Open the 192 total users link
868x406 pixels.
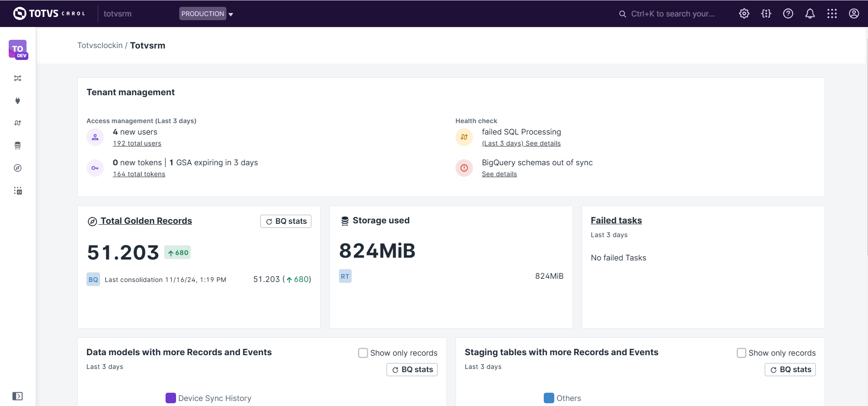click(137, 143)
